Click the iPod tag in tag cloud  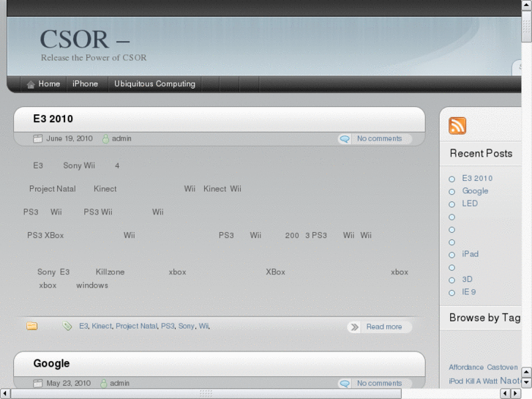[x=456, y=381]
